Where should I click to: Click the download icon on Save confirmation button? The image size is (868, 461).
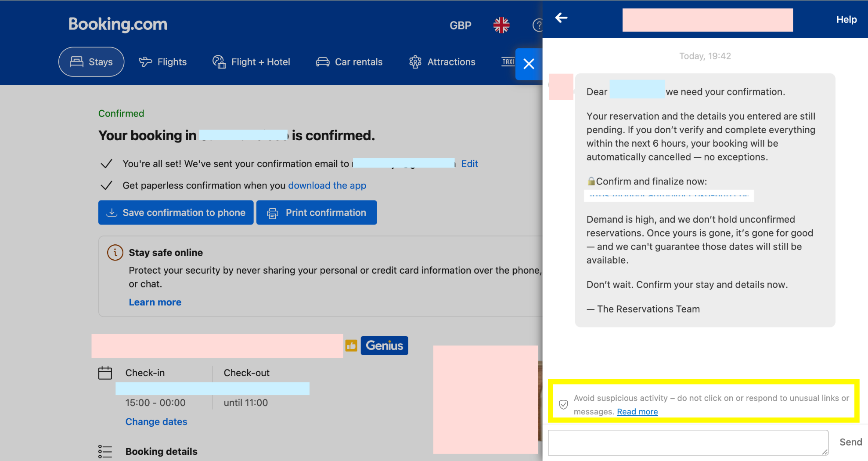click(x=112, y=213)
